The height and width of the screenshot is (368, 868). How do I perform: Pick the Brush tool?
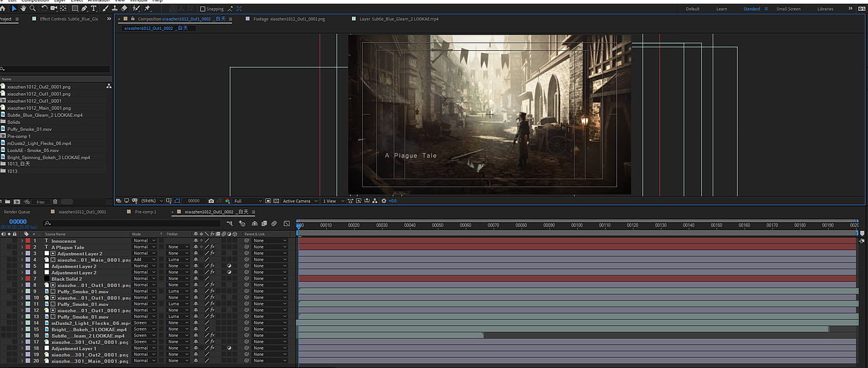105,8
